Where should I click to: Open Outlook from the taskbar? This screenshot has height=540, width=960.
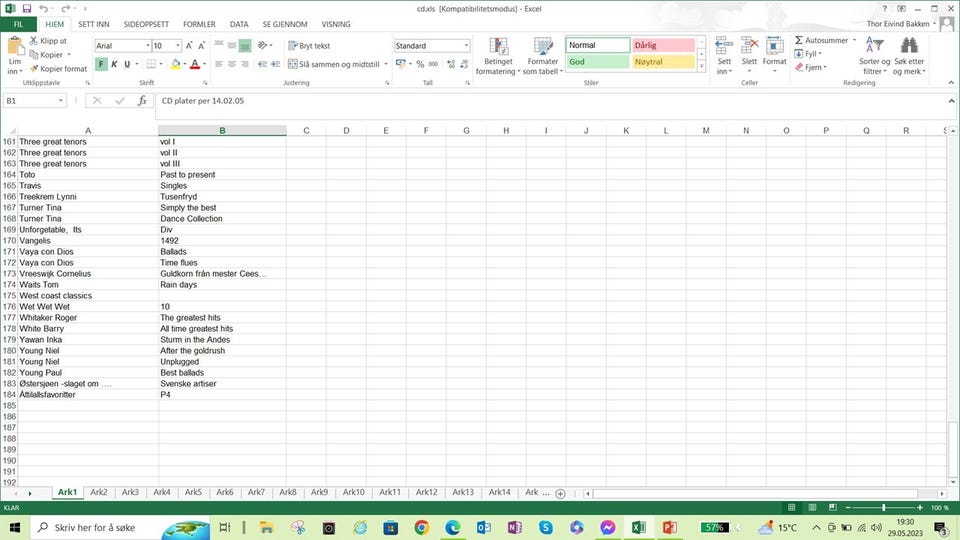(484, 527)
